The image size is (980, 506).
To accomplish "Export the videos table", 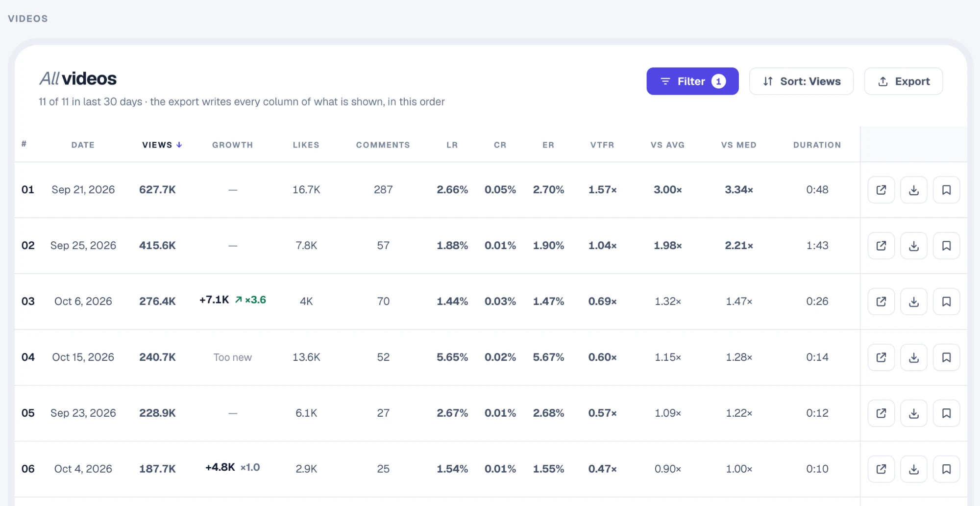I will (x=903, y=81).
